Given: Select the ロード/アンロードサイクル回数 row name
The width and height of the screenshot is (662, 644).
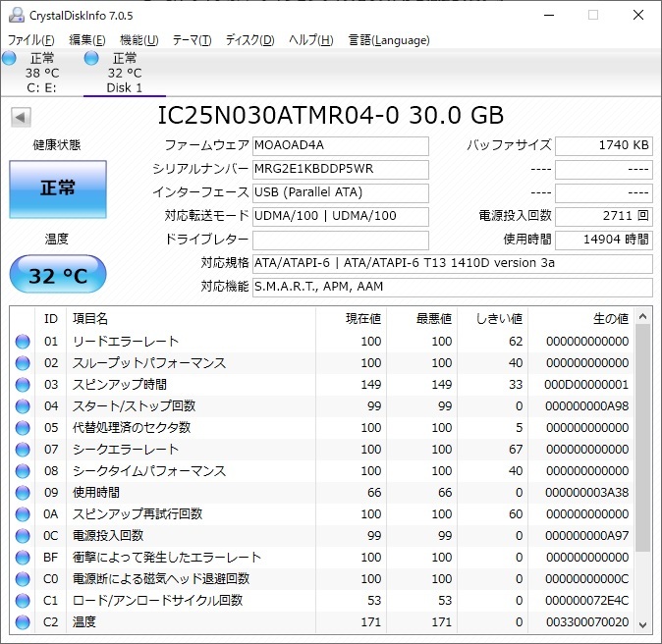Looking at the screenshot, I should click(x=157, y=601).
